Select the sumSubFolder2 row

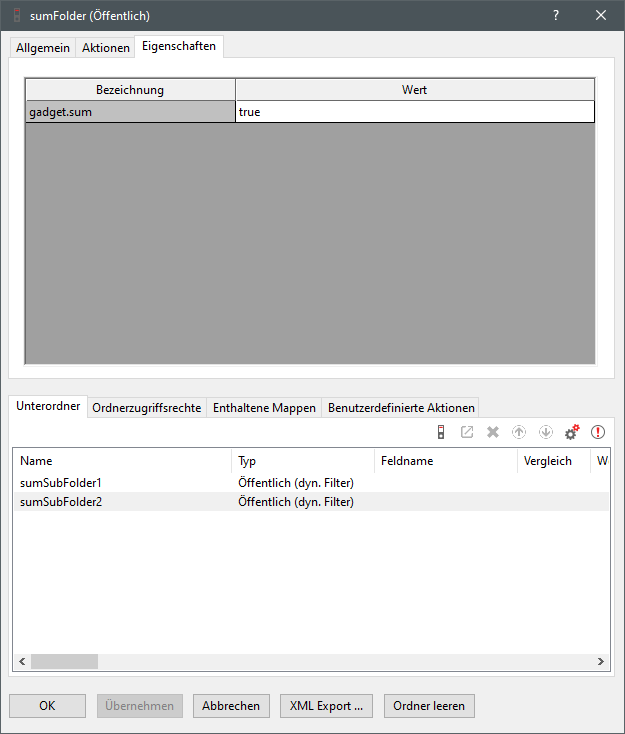(x=311, y=502)
